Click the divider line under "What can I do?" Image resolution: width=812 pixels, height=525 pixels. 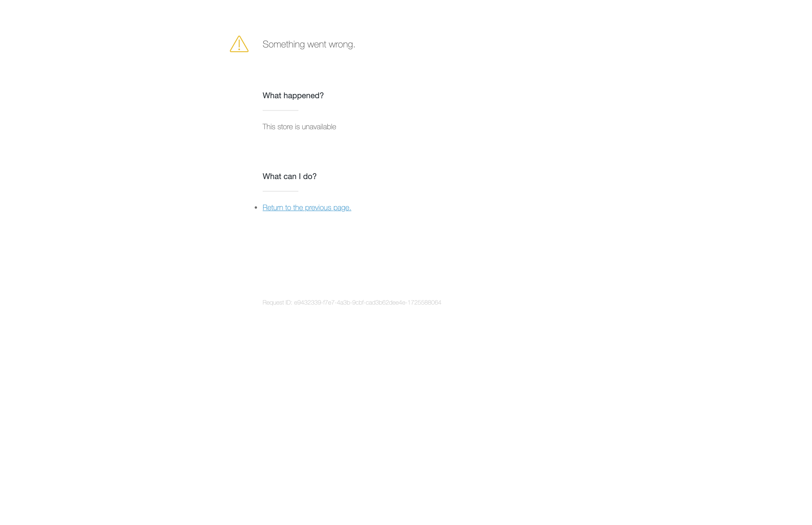click(x=280, y=191)
